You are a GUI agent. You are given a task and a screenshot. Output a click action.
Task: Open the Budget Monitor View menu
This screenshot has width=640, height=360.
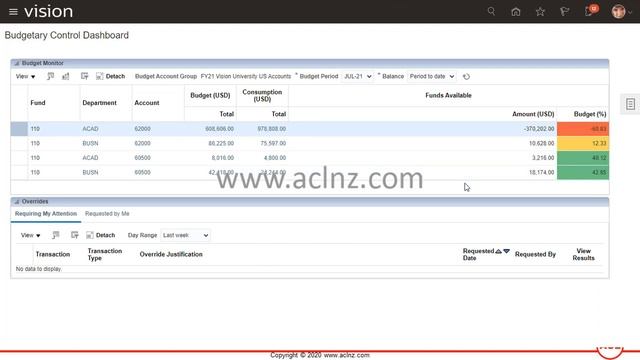pos(25,76)
